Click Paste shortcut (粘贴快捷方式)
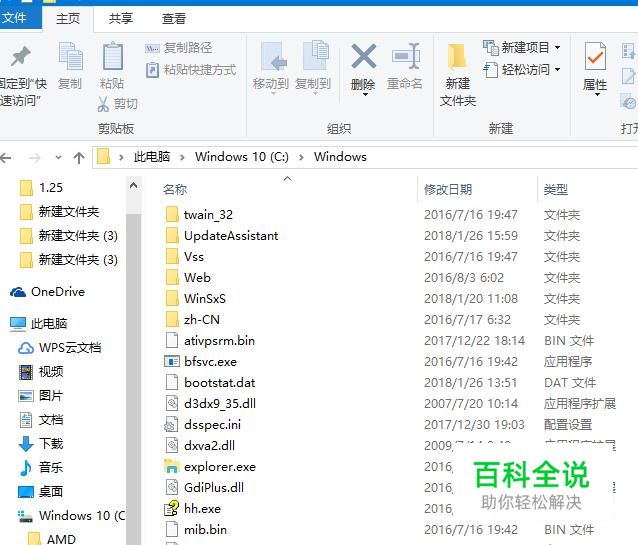This screenshot has height=545, width=638. [191, 70]
